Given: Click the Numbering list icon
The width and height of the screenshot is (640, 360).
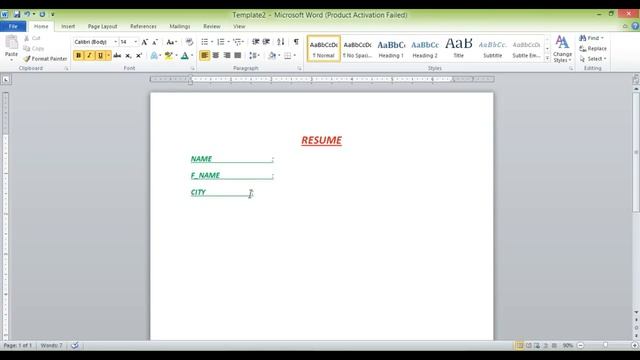Looking at the screenshot, I should tap(220, 42).
